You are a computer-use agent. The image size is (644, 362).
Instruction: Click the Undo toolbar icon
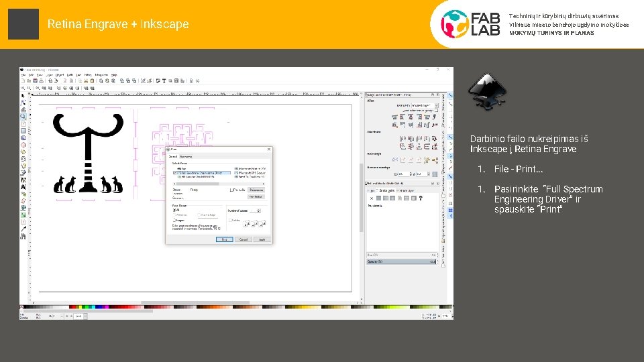click(x=65, y=81)
